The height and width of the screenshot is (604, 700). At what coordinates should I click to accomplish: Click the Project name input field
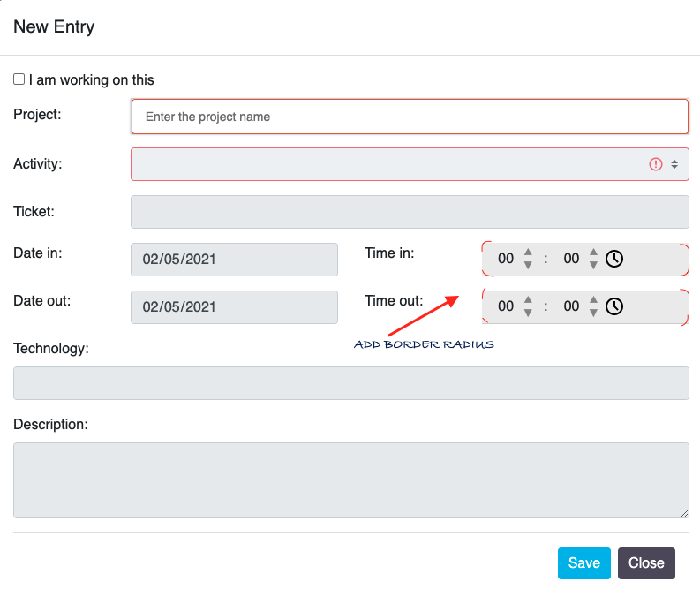tap(410, 117)
